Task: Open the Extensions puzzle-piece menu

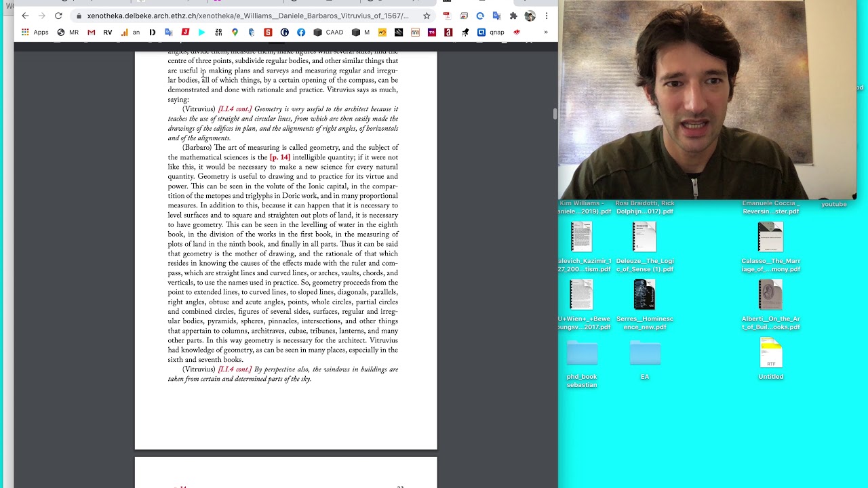Action: point(513,16)
